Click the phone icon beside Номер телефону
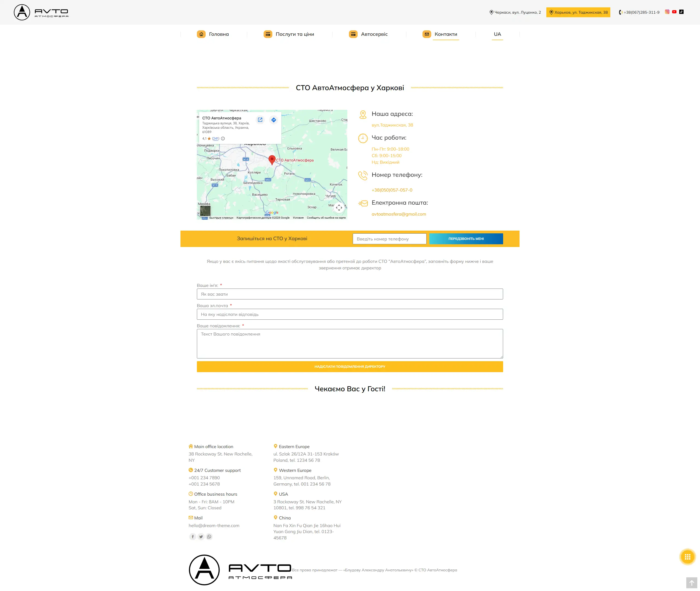The height and width of the screenshot is (591, 700). [363, 175]
